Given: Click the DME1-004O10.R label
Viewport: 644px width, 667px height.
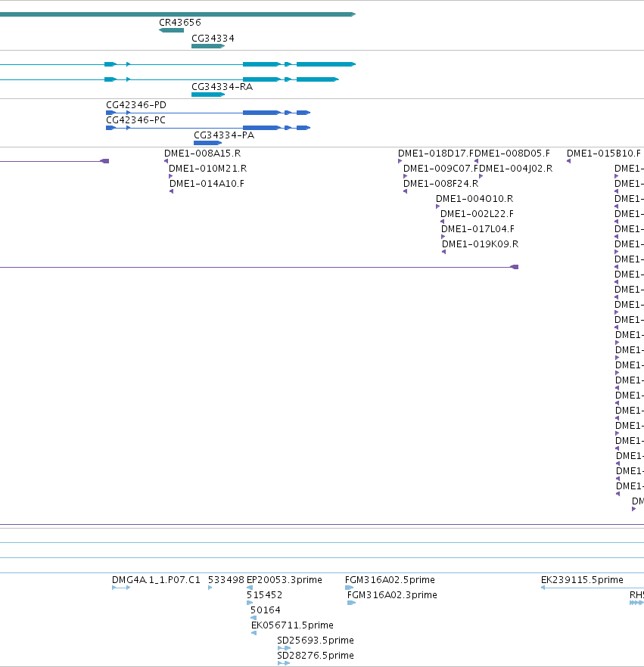Looking at the screenshot, I should (474, 199).
